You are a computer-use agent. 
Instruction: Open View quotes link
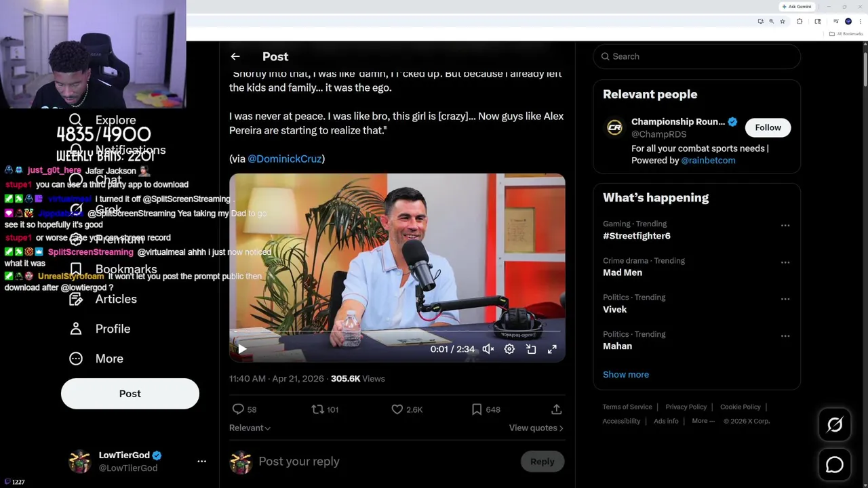click(536, 428)
